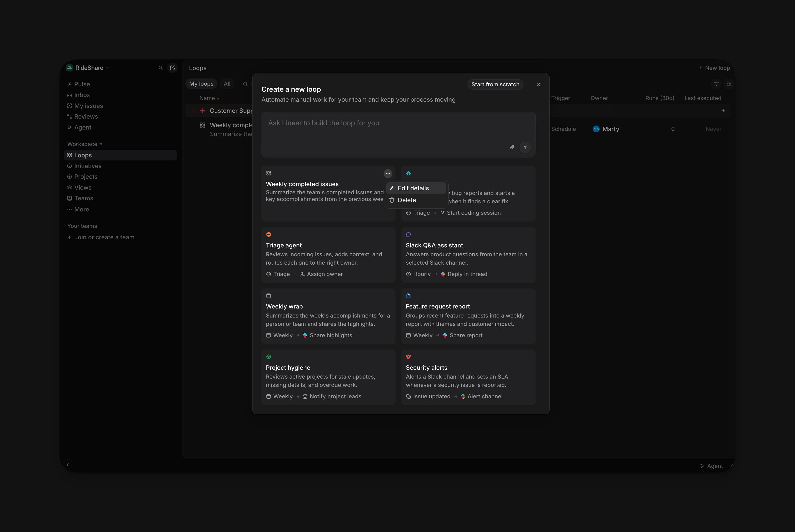Select Delete from the context menu

[416, 200]
